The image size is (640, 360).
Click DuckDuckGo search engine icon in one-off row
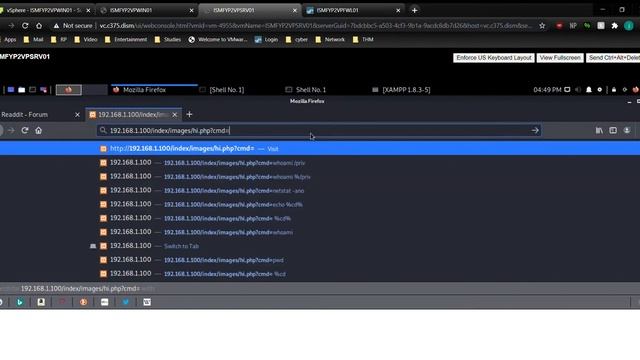pyautogui.click(x=83, y=302)
